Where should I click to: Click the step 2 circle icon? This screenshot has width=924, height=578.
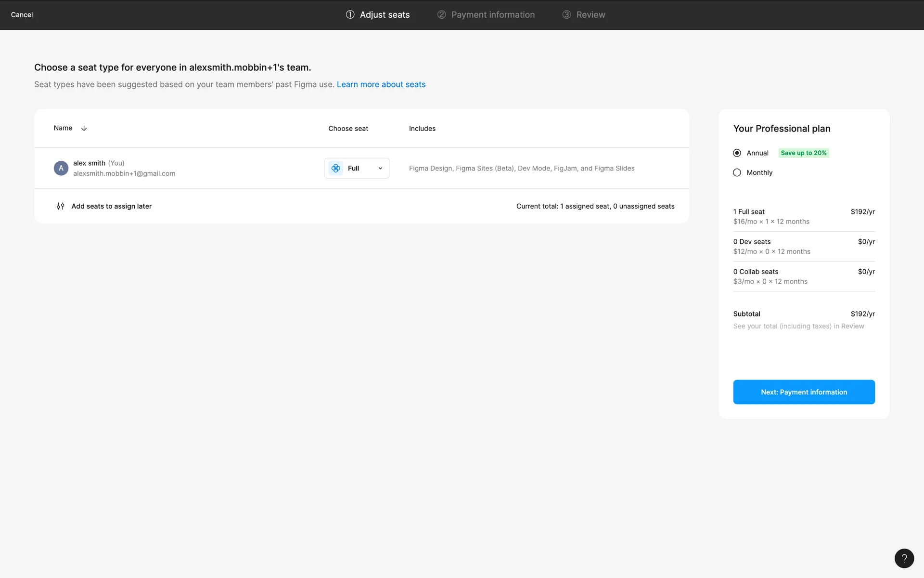[441, 14]
